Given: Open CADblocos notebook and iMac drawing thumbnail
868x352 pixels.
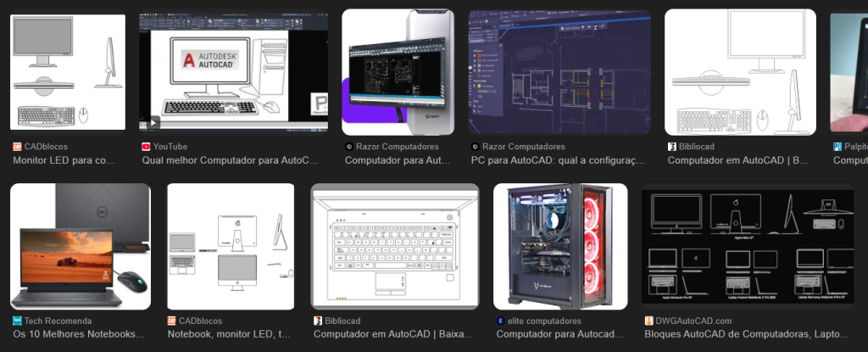Looking at the screenshot, I should point(231,246).
